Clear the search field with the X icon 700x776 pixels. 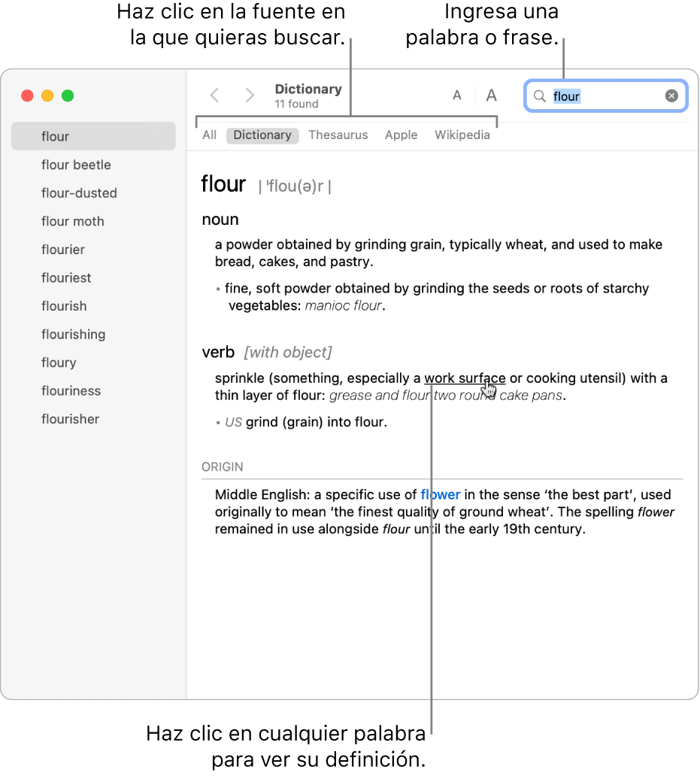click(x=671, y=95)
